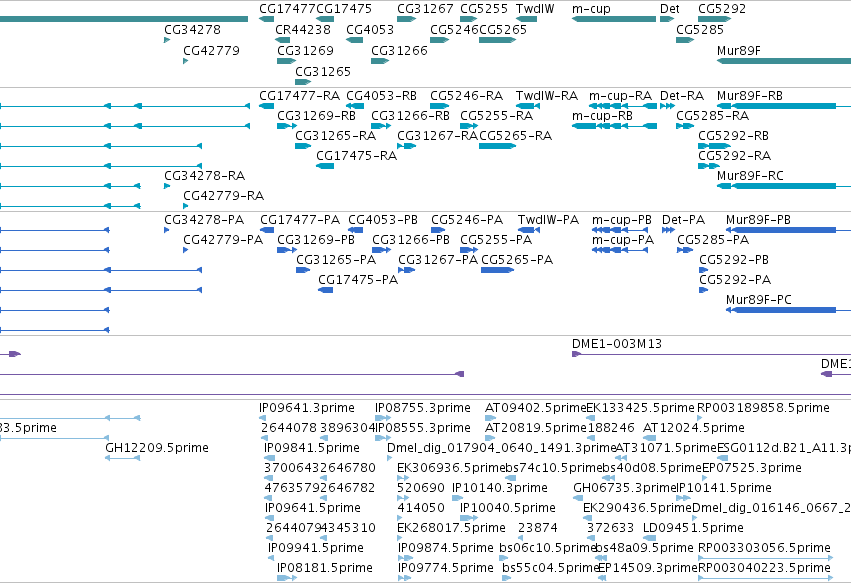Screen dimensions: 851x583
Task: Click the DME1-003M13 BAC clone
Action: click(x=711, y=354)
